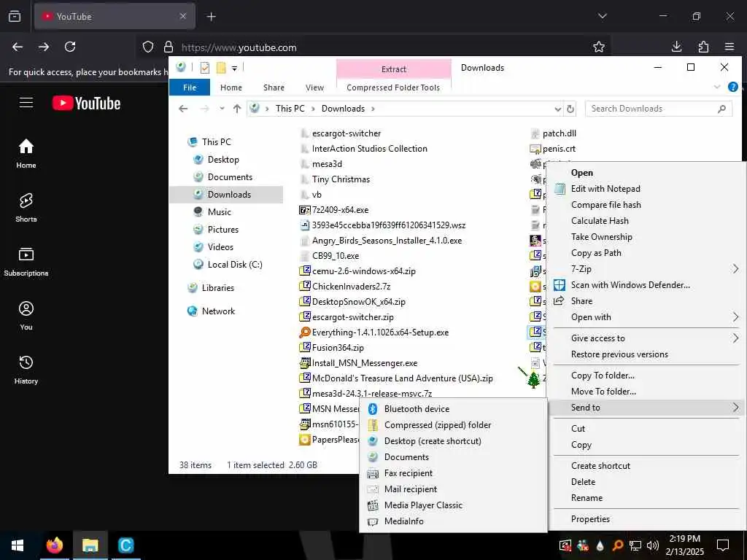Viewport: 747px width, 560px height.
Task: Switch to the View ribbon tab
Action: pos(314,87)
